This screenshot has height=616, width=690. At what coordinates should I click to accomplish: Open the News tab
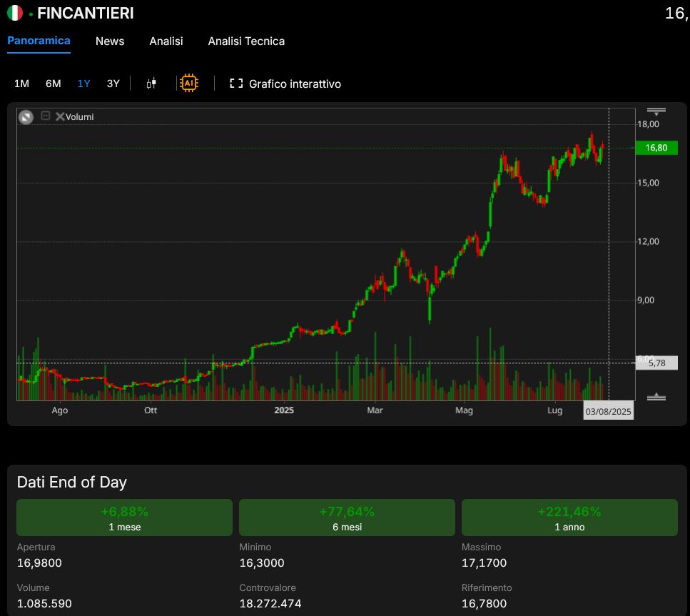110,41
